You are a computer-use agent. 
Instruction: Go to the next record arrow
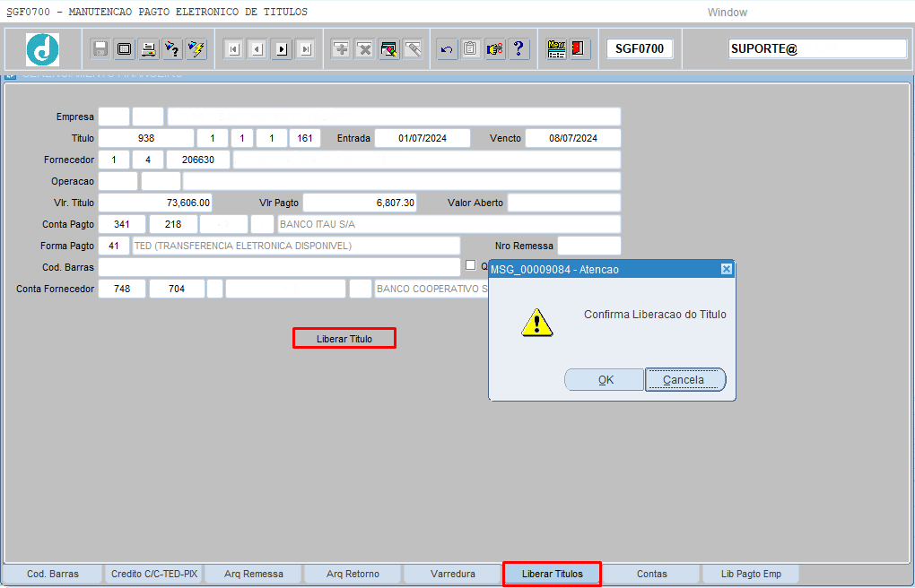282,49
